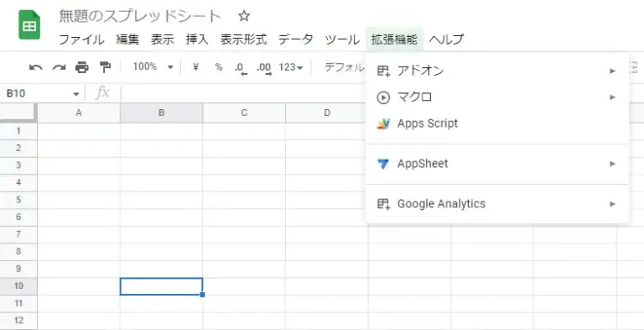Viewport: 644px width, 330px height.
Task: Select row 3 header
Action: click(18, 165)
